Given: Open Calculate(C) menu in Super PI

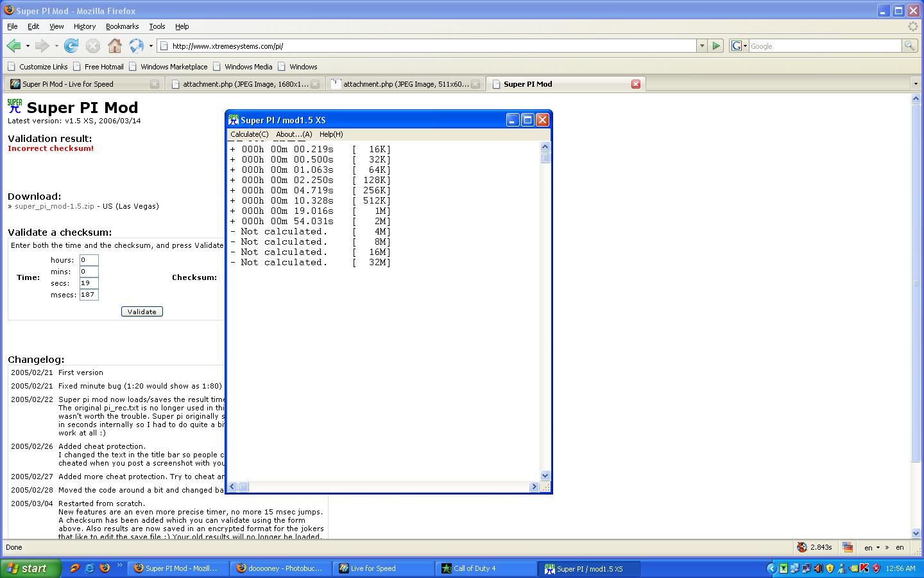Looking at the screenshot, I should coord(250,134).
